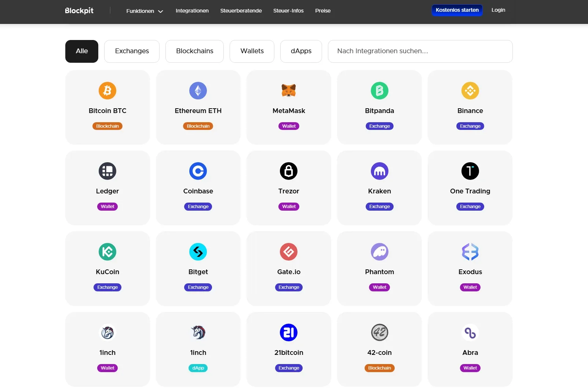The height and width of the screenshot is (389, 588).
Task: Expand the Funktionen dropdown menu
Action: pos(145,11)
